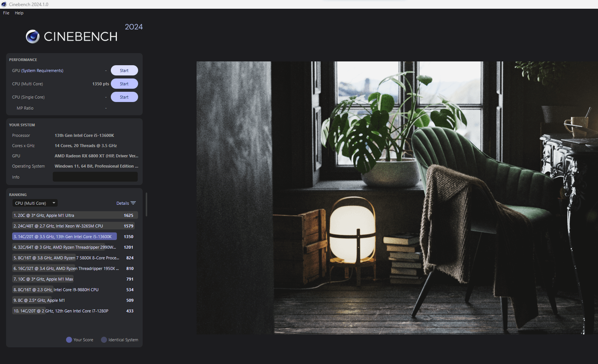Viewport: 598px width, 364px height.
Task: Click the 14 Cores, 20 Threads value
Action: (86, 146)
